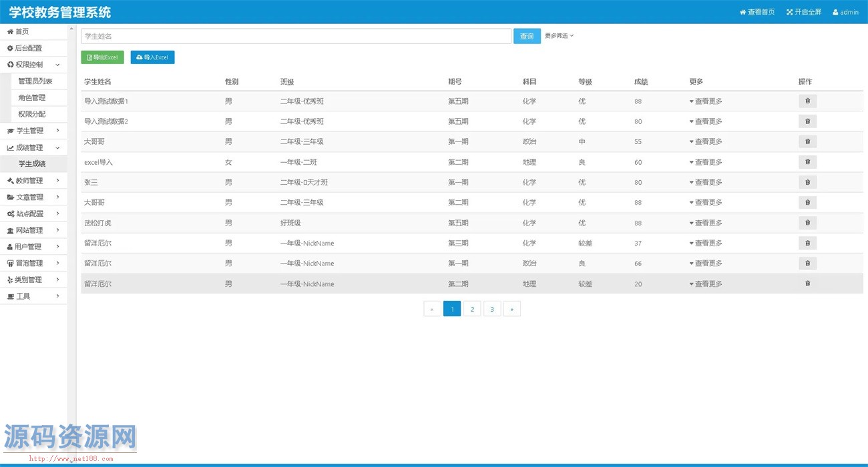The height and width of the screenshot is (467, 868).
Task: Go to previous page with « button
Action: click(x=432, y=309)
